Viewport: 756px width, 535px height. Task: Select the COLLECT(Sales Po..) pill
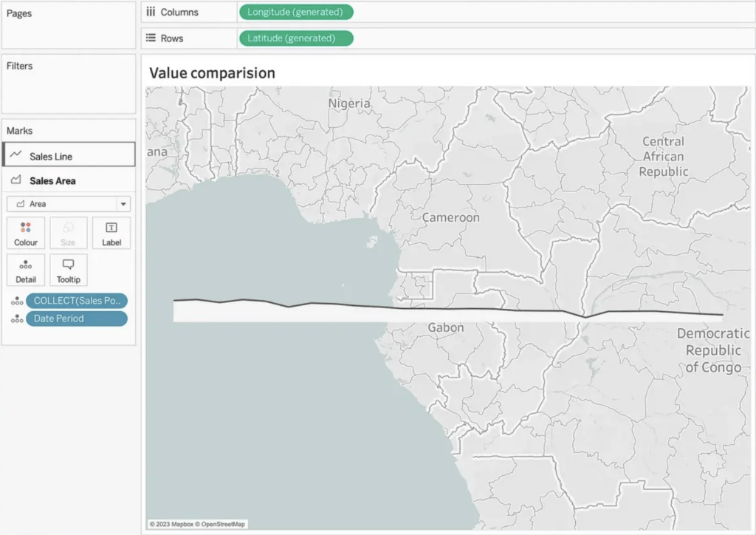coord(77,301)
